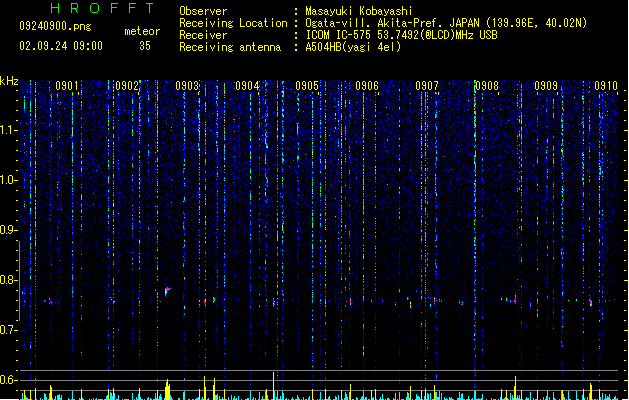The image size is (629, 400).
Task: Select antenna text A504HB(yagi 4el)
Action: click(x=353, y=47)
